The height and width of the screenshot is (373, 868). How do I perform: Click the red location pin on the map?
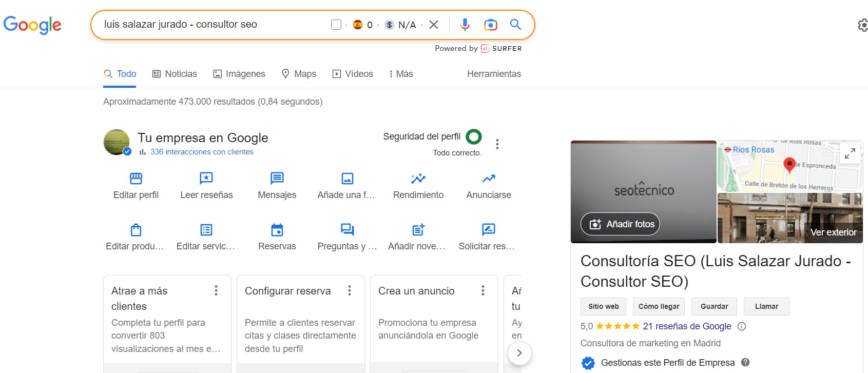pos(789,165)
